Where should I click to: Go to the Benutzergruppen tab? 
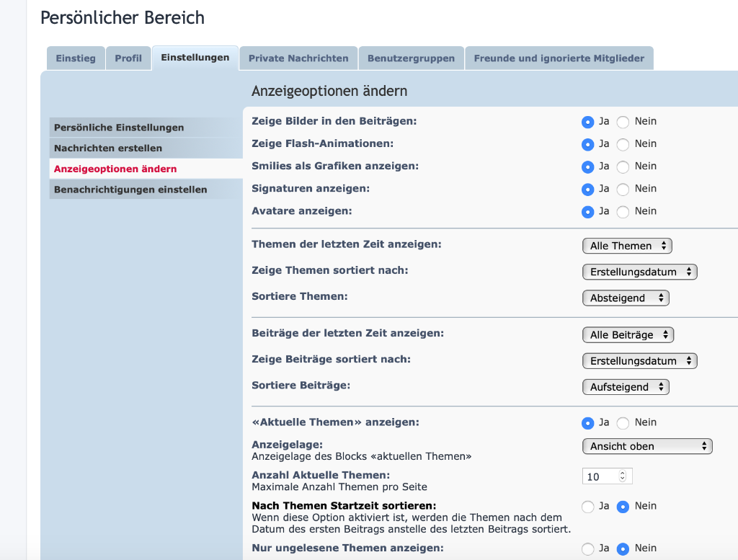[x=411, y=58]
